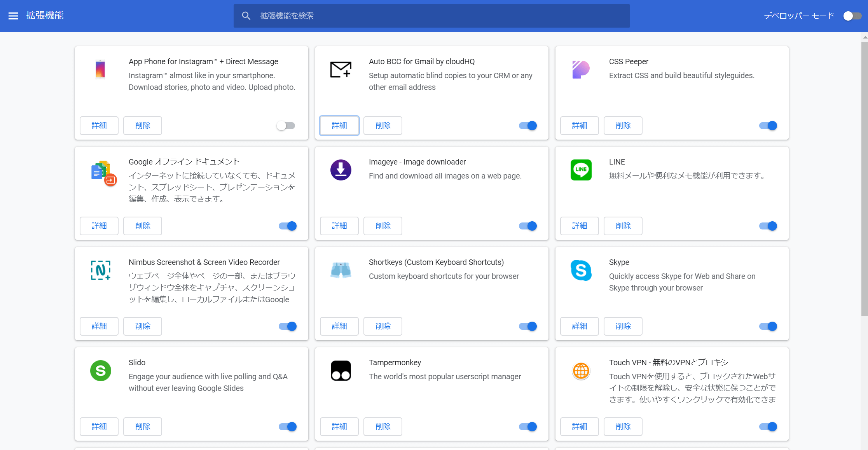Click the Shortkeys shorts icon

[341, 270]
